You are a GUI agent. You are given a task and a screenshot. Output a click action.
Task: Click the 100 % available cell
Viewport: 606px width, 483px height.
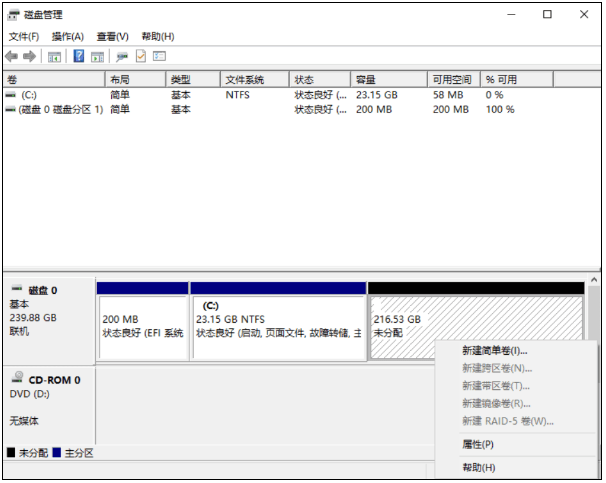point(500,110)
